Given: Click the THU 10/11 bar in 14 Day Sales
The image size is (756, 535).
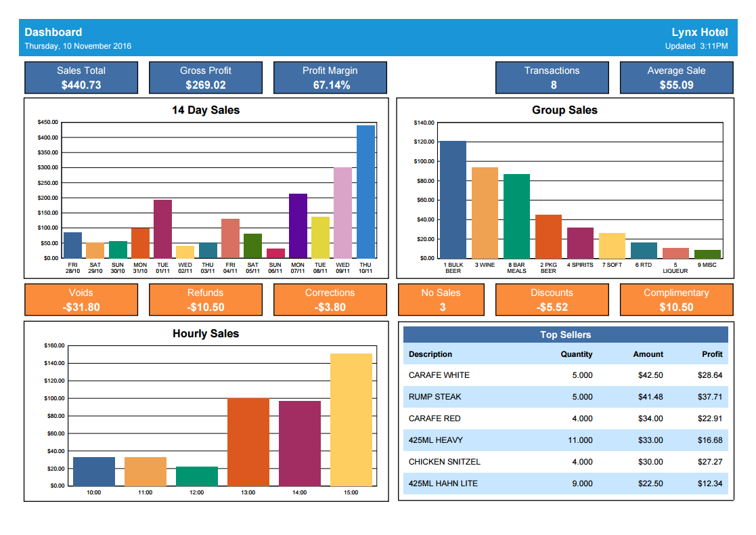Looking at the screenshot, I should click(x=365, y=192).
